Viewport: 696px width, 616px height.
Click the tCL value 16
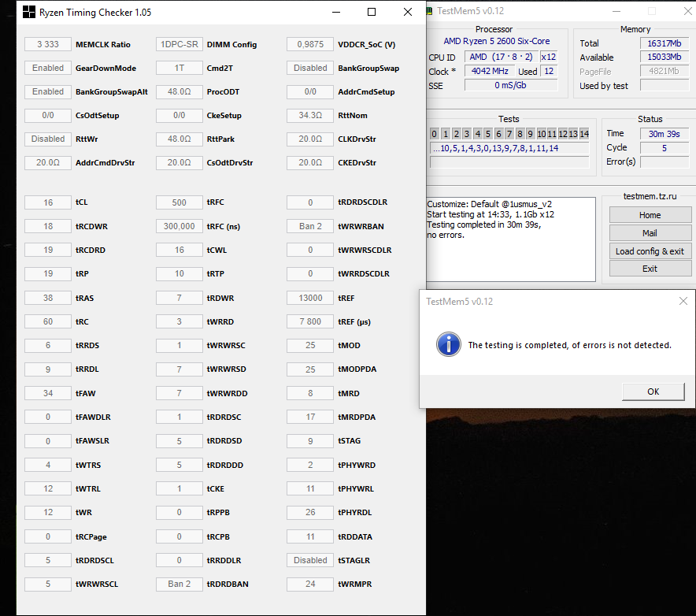pyautogui.click(x=48, y=202)
